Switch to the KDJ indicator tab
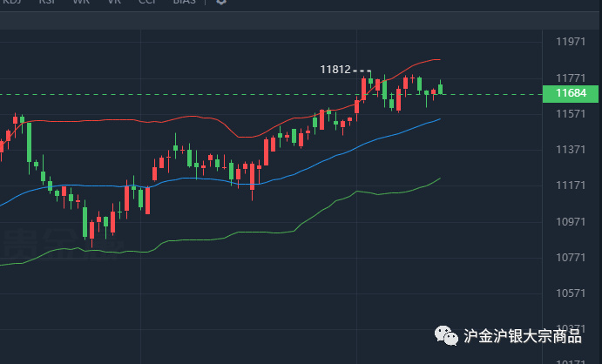The width and height of the screenshot is (602, 364). pos(11,2)
